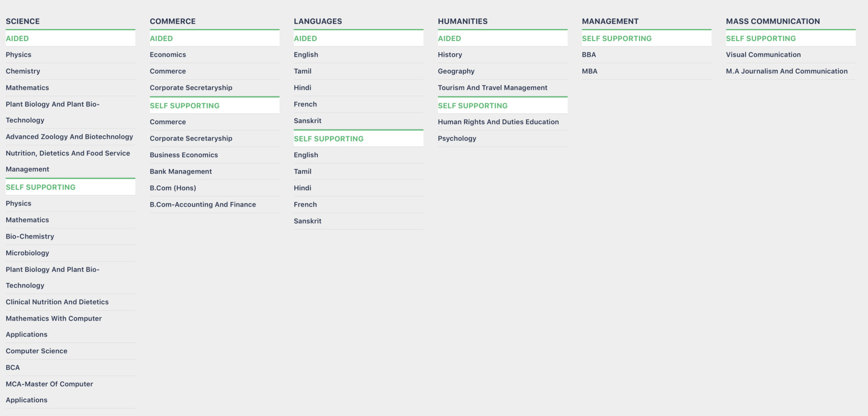This screenshot has width=868, height=416.
Task: Open Business Economics link
Action: [184, 155]
